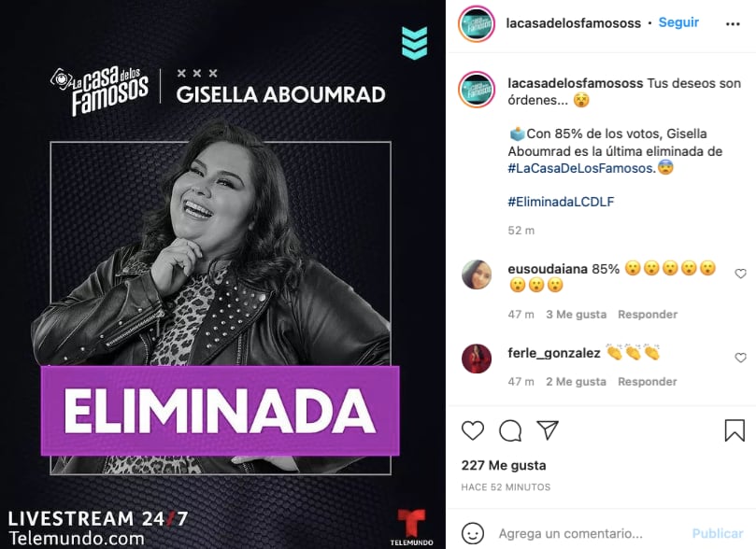The height and width of the screenshot is (549, 756).
Task: Click the ELIMINADA post image
Action: click(222, 274)
